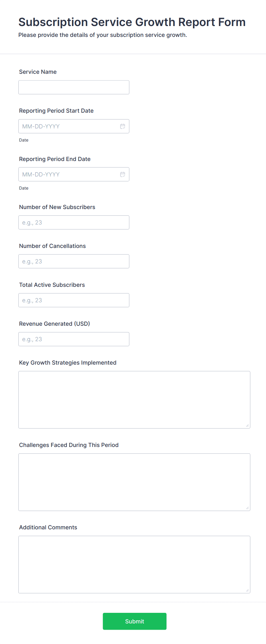Click the Number of Cancellations label

(52, 246)
